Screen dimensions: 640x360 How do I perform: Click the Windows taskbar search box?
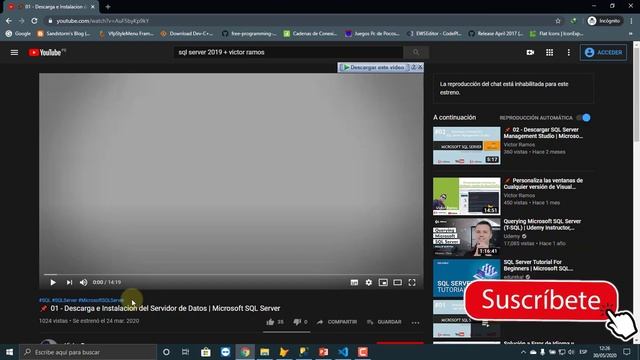pos(88,352)
